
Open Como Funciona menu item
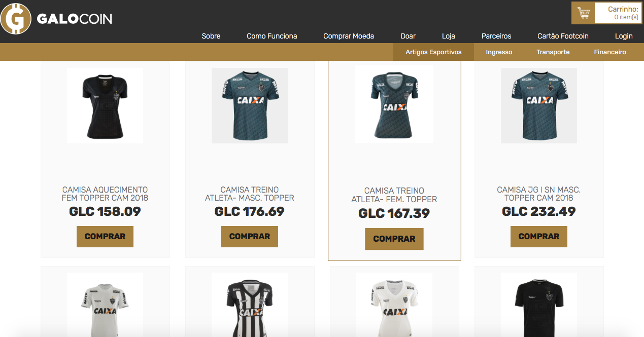(x=272, y=36)
